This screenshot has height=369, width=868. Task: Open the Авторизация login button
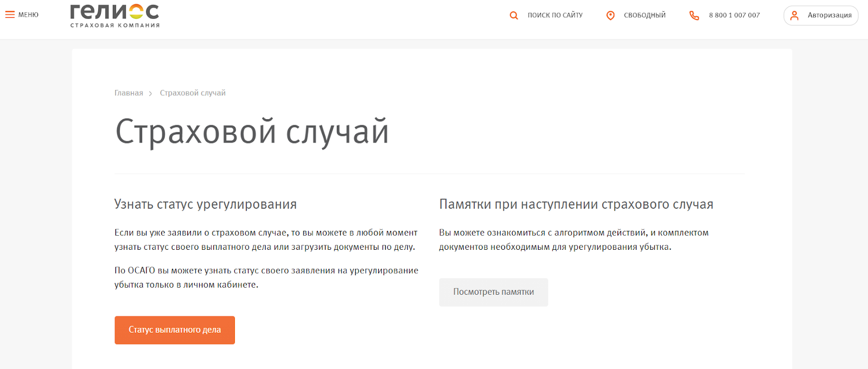point(829,15)
